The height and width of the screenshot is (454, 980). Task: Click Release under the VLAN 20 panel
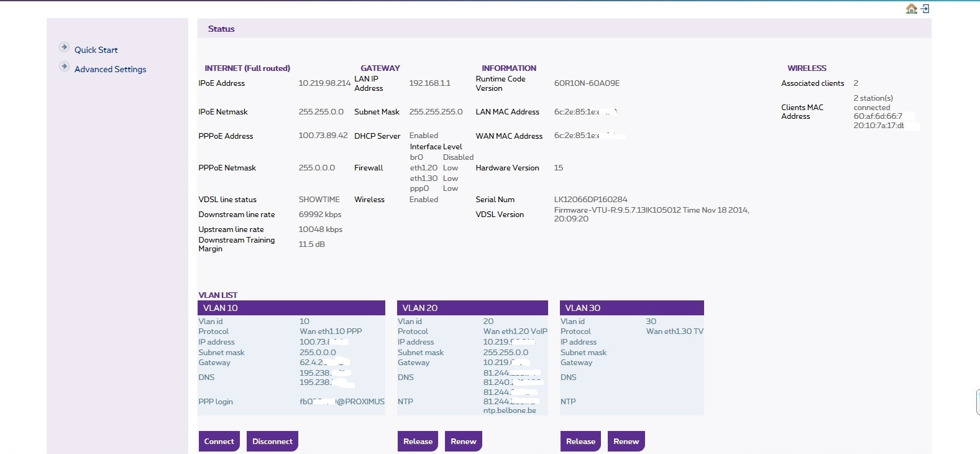(418, 441)
